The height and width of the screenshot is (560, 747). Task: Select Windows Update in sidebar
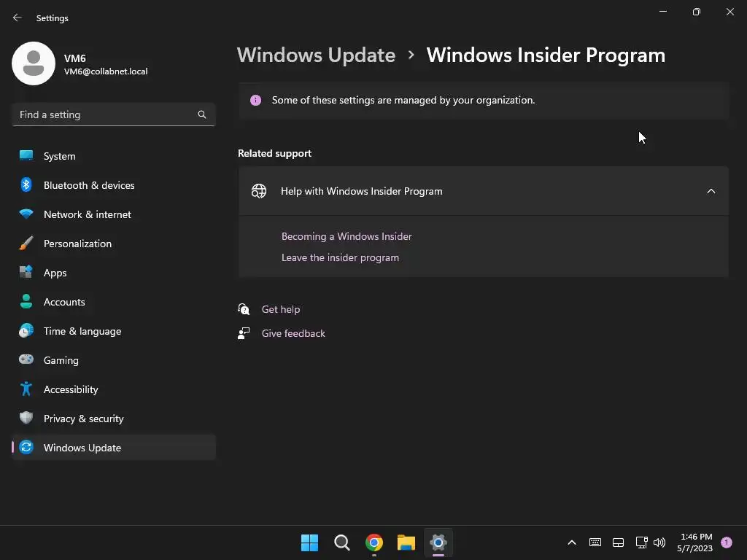(x=114, y=447)
